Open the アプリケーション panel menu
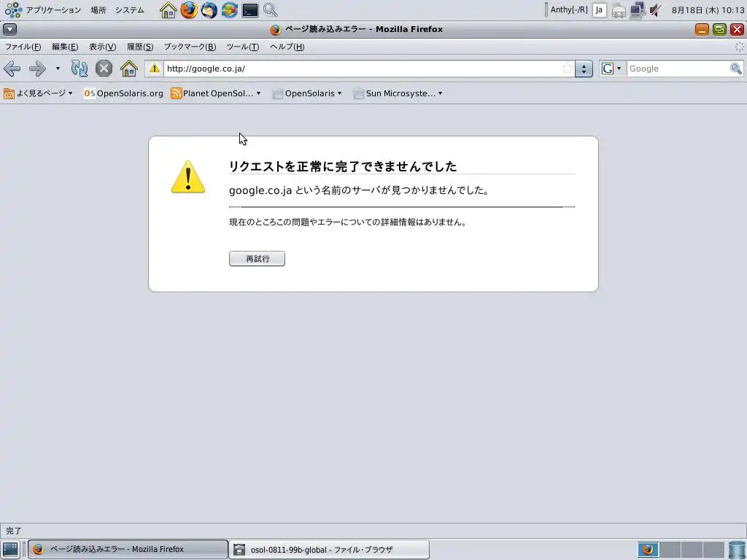Image resolution: width=747 pixels, height=560 pixels. [43, 10]
